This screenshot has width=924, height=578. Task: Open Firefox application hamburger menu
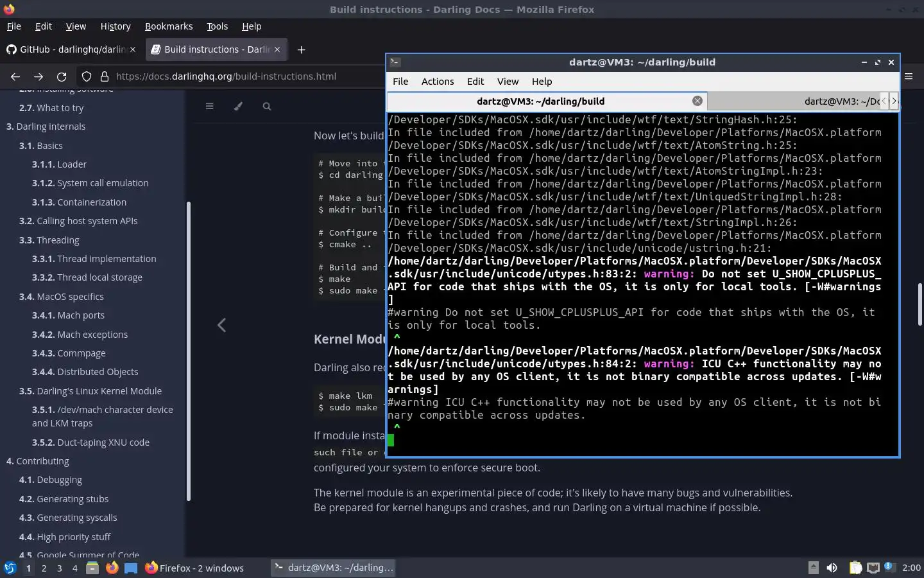[909, 76]
